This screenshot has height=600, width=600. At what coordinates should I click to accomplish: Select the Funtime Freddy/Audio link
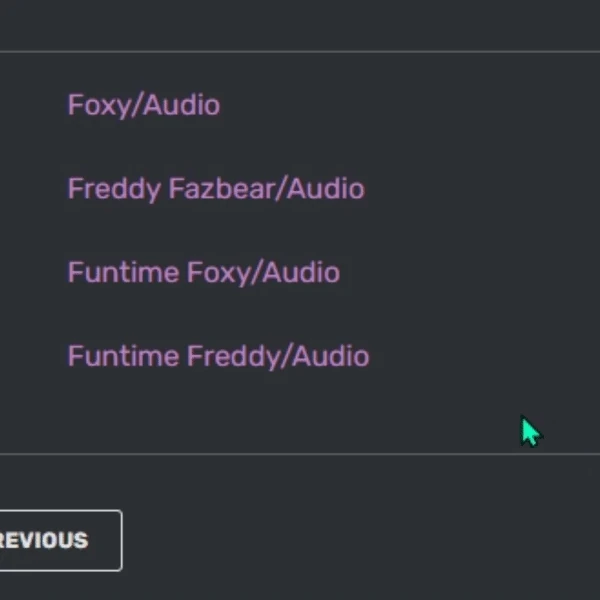[218, 357]
